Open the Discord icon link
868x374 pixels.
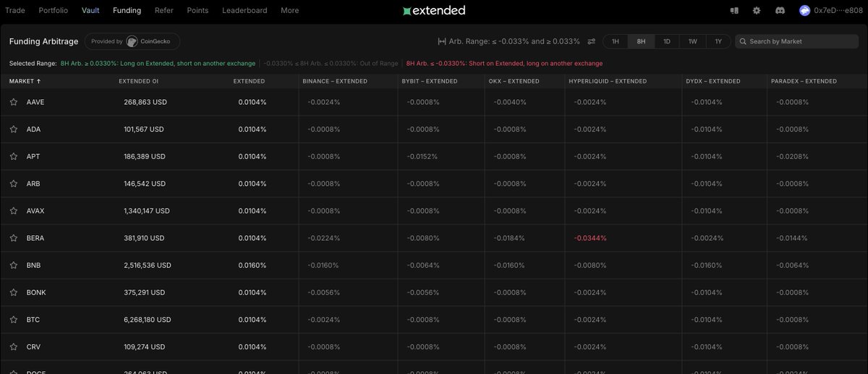click(780, 11)
